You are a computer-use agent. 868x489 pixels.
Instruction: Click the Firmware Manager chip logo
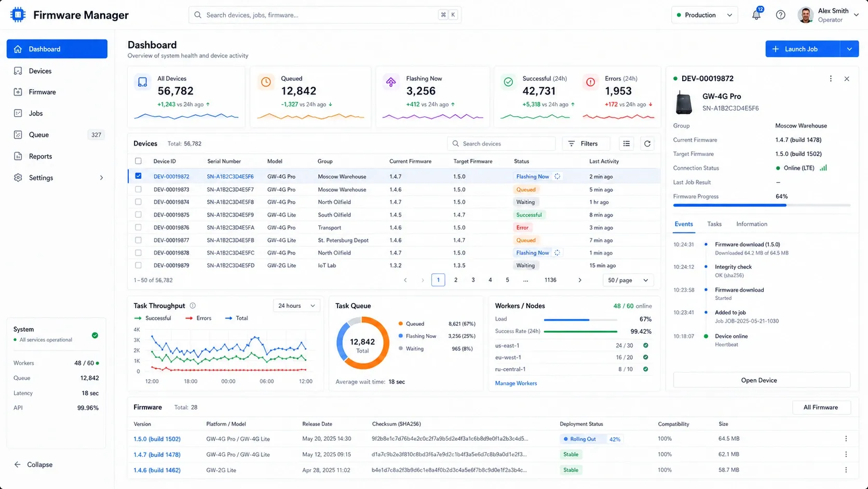(18, 15)
